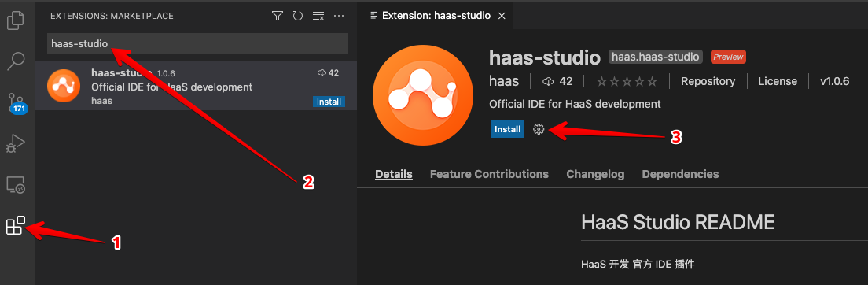868x285 pixels.
Task: Switch to the Feature Contributions tab
Action: tap(489, 174)
